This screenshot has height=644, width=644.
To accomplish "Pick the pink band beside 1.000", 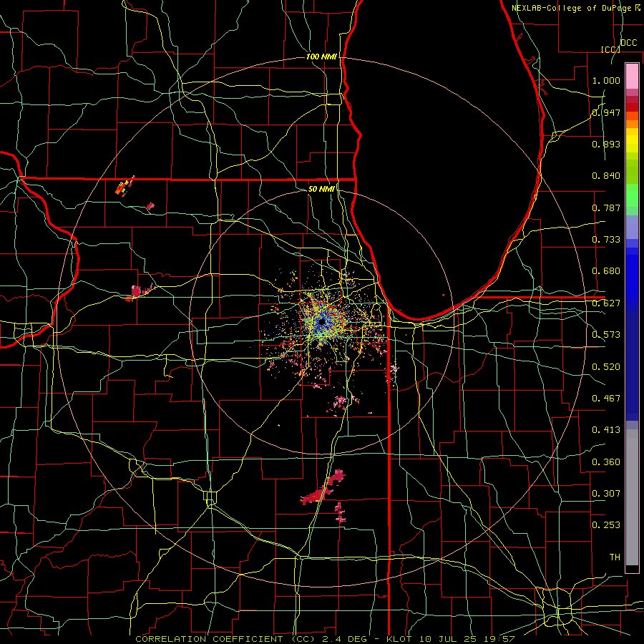I will click(x=632, y=77).
